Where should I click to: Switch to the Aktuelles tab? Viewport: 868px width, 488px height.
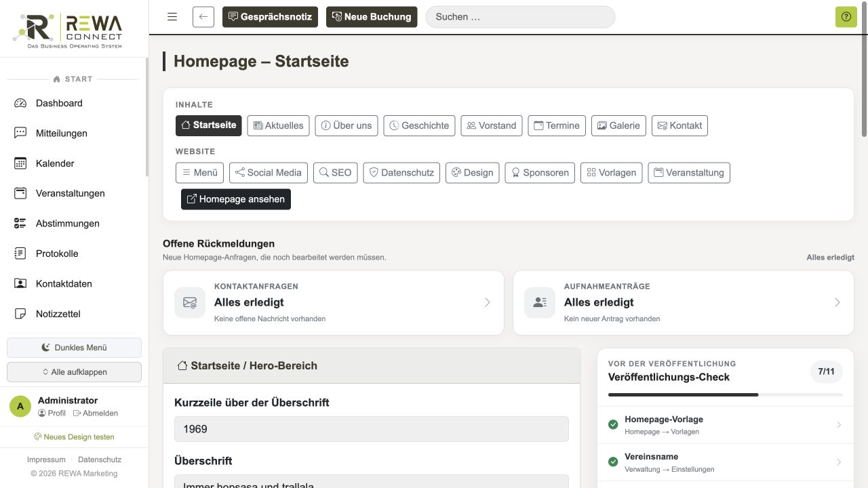click(278, 125)
